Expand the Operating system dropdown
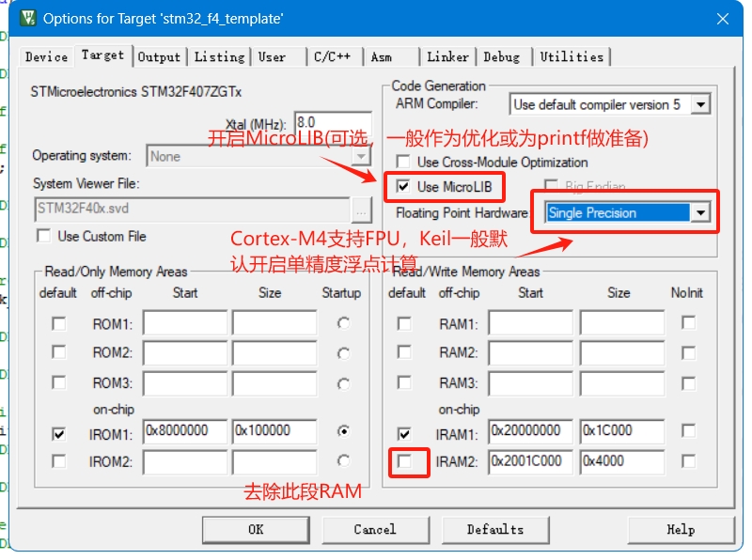 [361, 156]
